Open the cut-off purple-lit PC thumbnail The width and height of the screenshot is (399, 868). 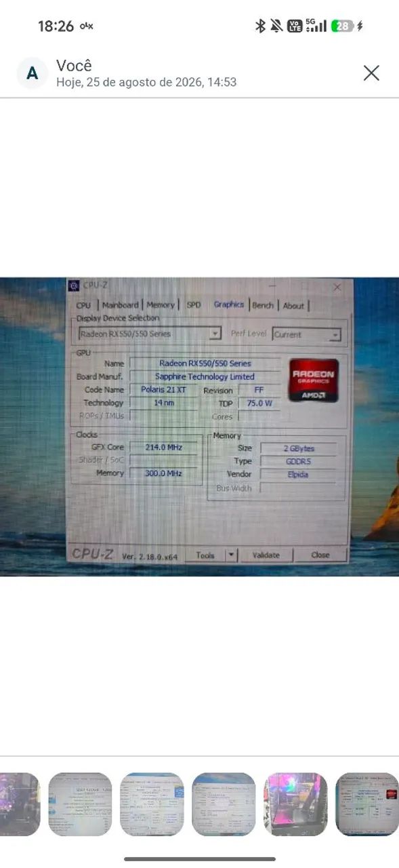(x=20, y=804)
